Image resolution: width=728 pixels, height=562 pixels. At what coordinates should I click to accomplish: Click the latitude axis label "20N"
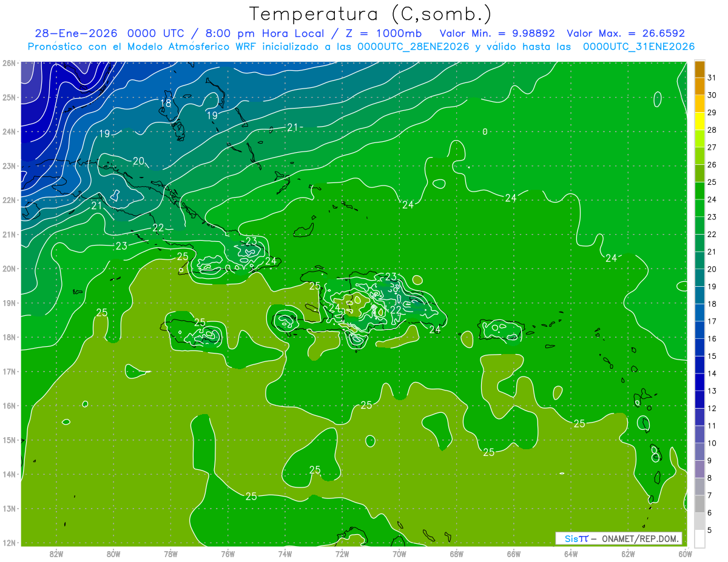tap(8, 269)
